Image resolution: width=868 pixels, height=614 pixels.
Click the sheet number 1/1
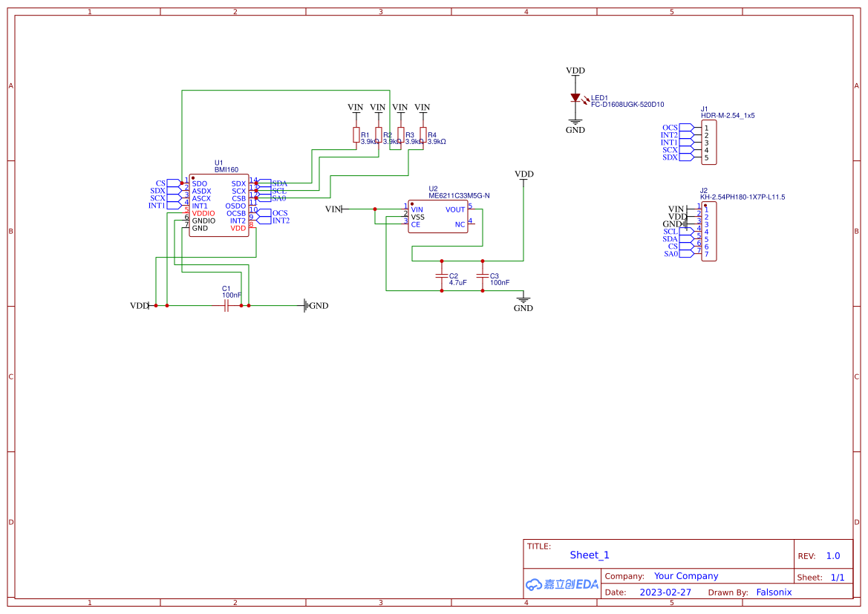pos(838,578)
